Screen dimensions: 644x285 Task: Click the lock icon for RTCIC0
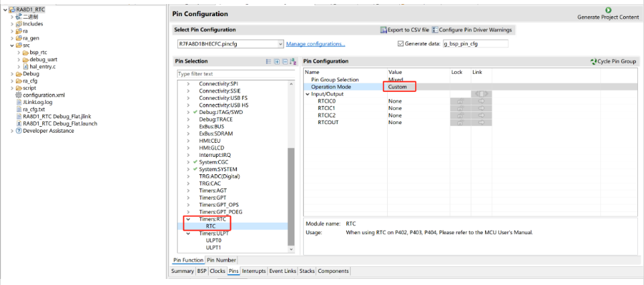(460, 101)
